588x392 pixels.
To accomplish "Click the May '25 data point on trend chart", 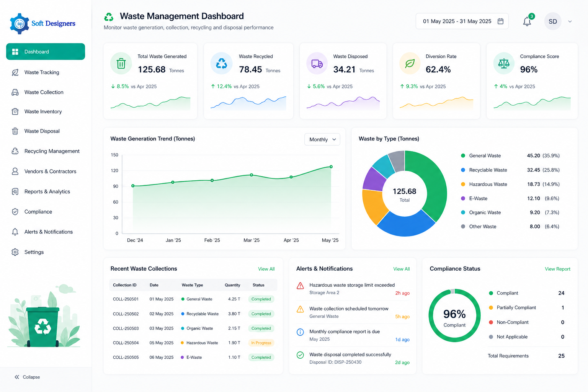I will pos(331,167).
